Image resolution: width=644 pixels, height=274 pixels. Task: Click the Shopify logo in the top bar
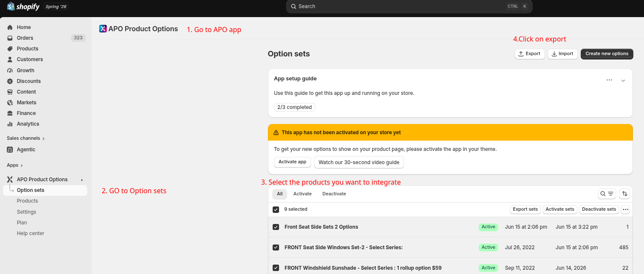(x=24, y=6)
